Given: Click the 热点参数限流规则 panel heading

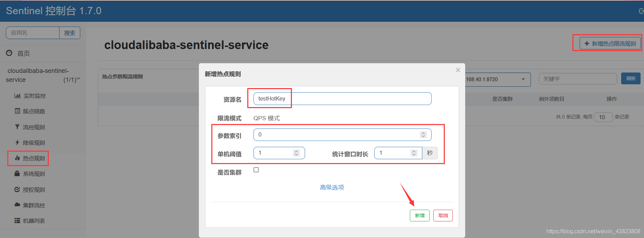Looking at the screenshot, I should 122,77.
